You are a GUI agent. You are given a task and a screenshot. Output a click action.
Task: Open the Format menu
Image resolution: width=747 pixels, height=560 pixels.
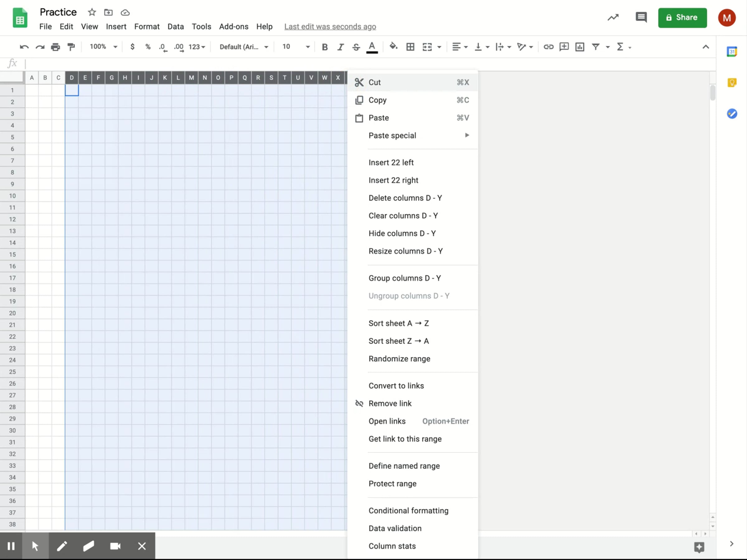coord(147,27)
